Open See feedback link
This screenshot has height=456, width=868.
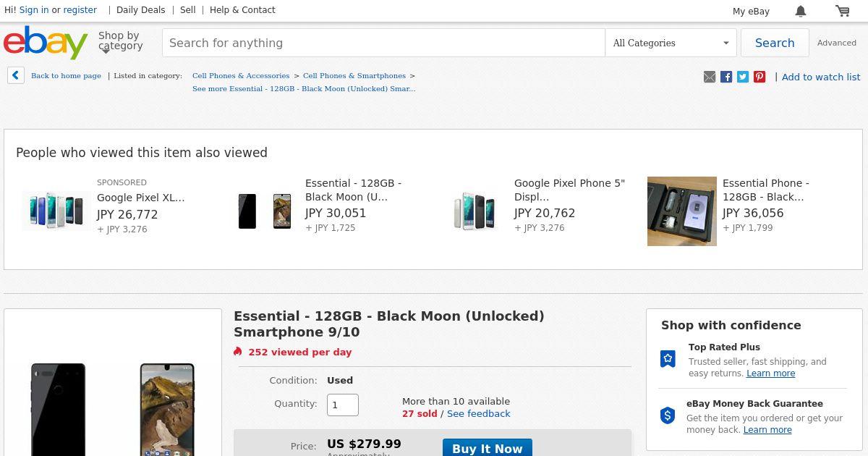point(479,413)
